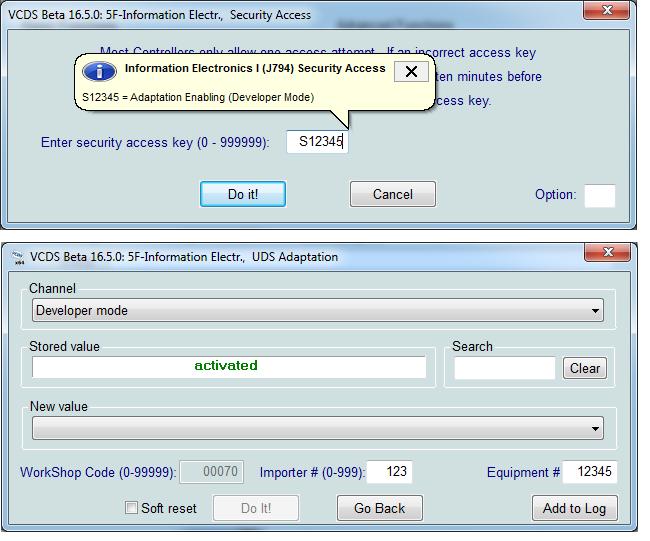Viewport: 650px width, 541px height.
Task: Add adaptation result to log
Action: pos(575,508)
